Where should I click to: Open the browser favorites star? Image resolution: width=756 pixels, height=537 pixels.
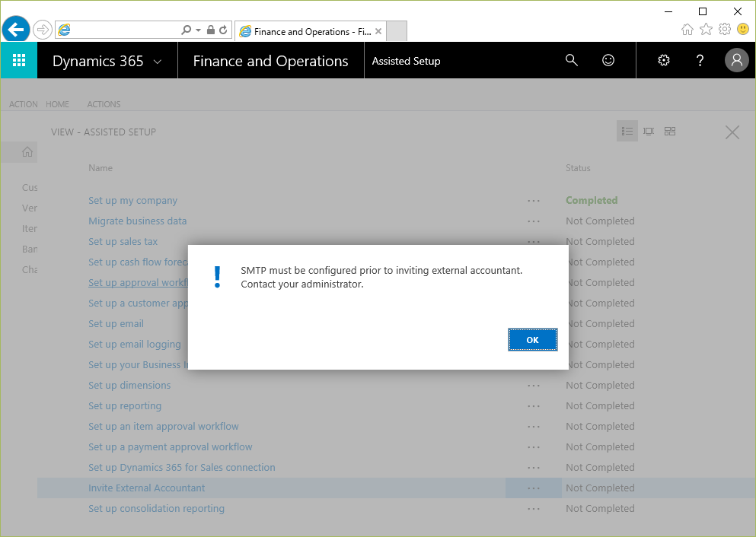click(706, 30)
